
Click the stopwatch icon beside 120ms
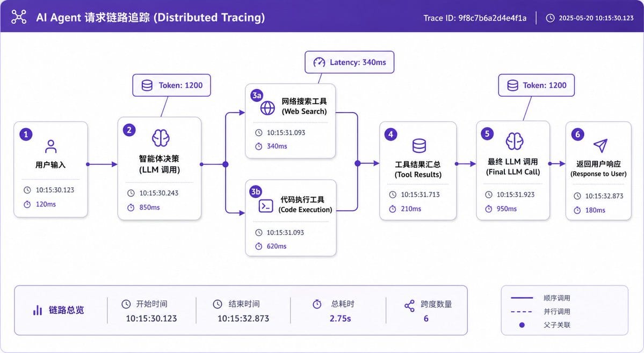point(27,204)
